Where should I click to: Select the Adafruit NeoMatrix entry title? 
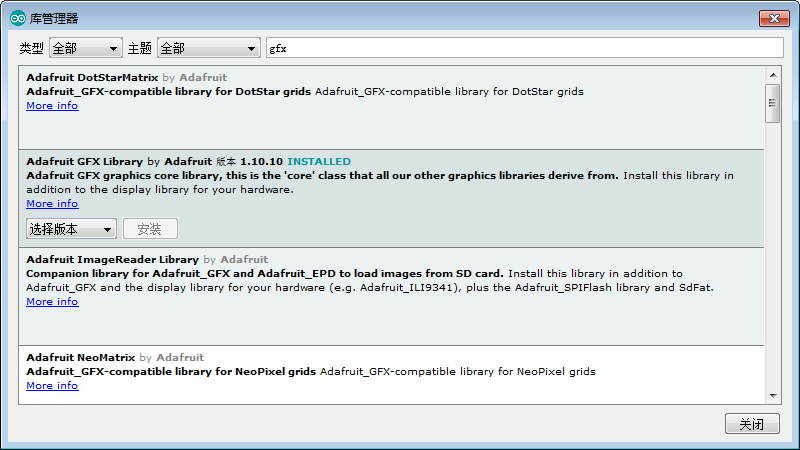pyautogui.click(x=81, y=358)
